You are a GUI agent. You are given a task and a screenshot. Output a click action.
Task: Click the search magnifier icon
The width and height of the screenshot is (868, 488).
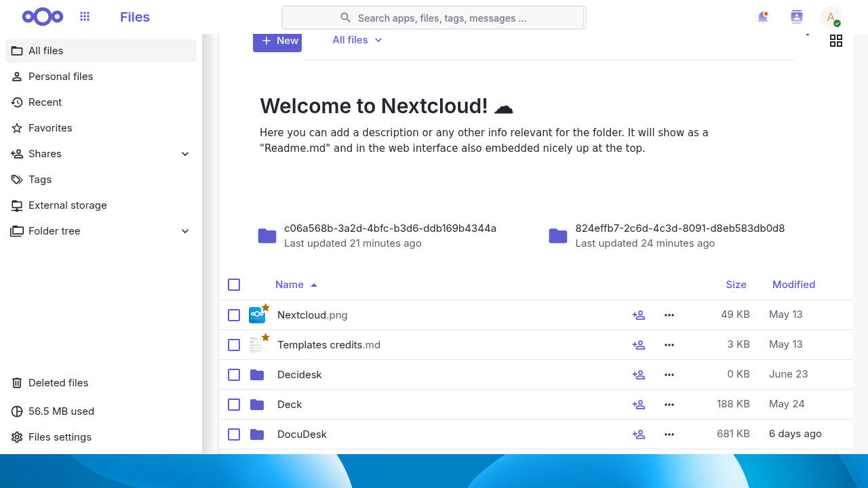click(x=346, y=18)
